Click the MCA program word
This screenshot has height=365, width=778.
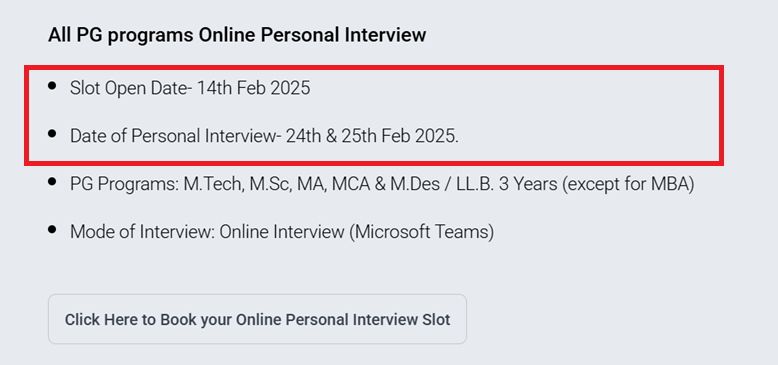point(351,184)
